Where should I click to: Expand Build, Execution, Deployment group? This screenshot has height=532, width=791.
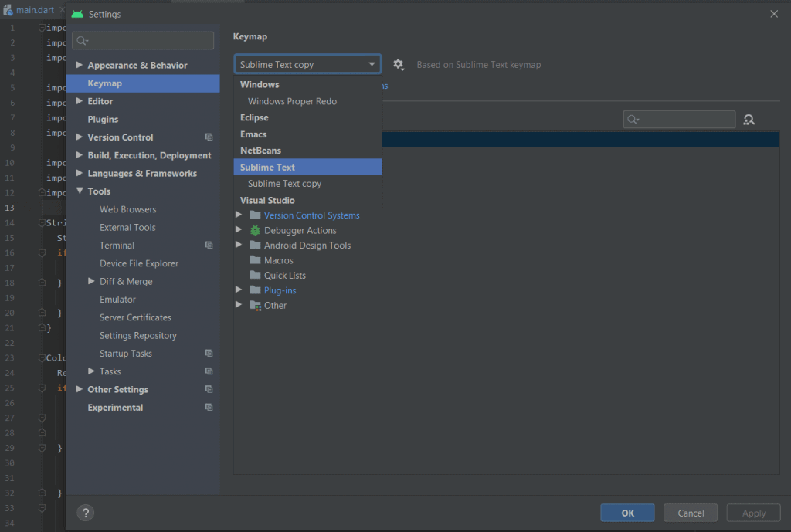click(x=80, y=155)
